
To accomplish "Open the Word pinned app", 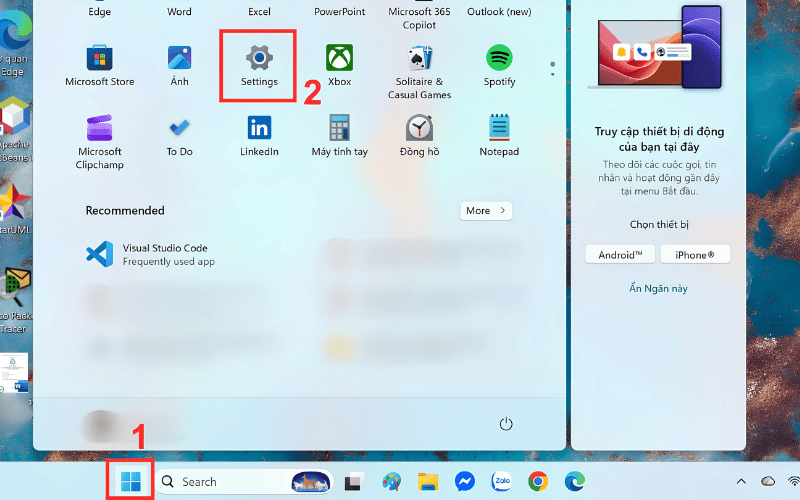I will click(x=180, y=11).
